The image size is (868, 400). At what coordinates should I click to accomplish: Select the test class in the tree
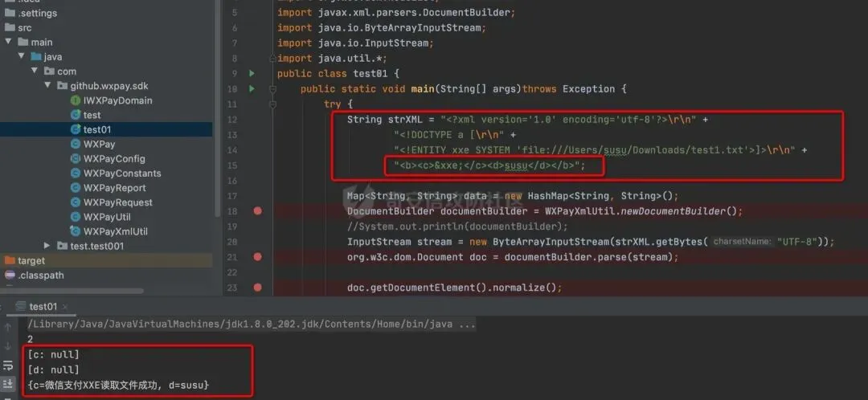click(x=92, y=115)
